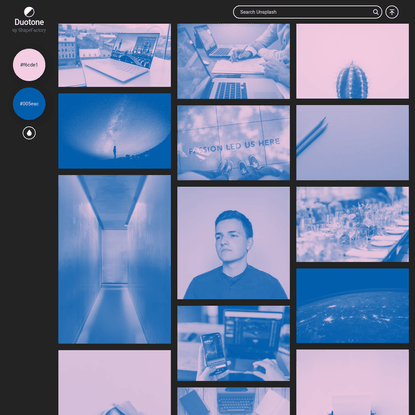Select the narrow corridor photo

115,259
